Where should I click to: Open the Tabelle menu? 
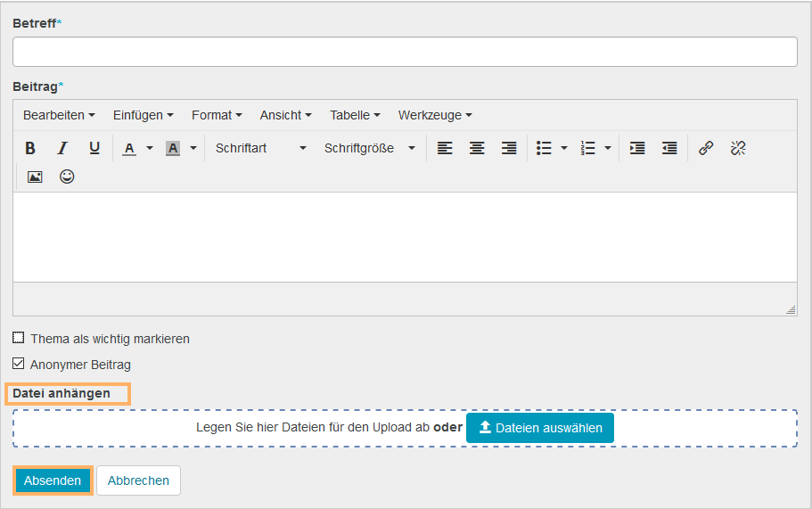point(355,115)
